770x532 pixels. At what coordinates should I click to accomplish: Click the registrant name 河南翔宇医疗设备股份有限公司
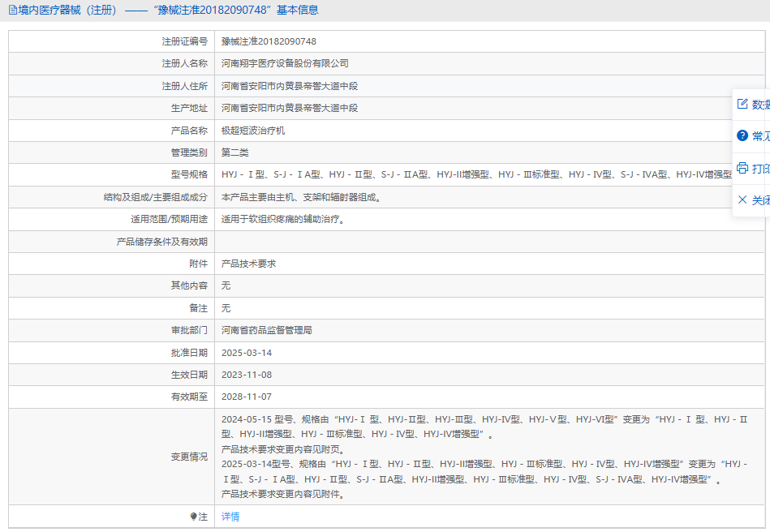point(285,63)
